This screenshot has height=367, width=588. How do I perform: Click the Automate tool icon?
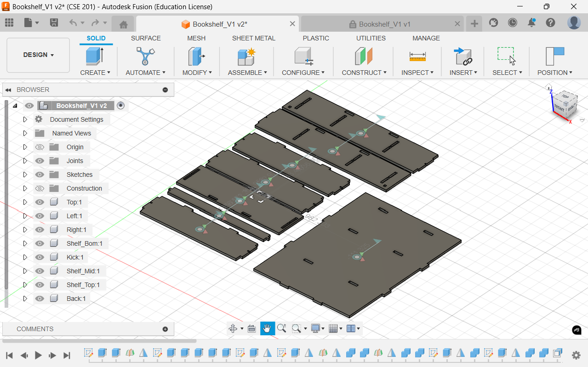click(x=145, y=56)
